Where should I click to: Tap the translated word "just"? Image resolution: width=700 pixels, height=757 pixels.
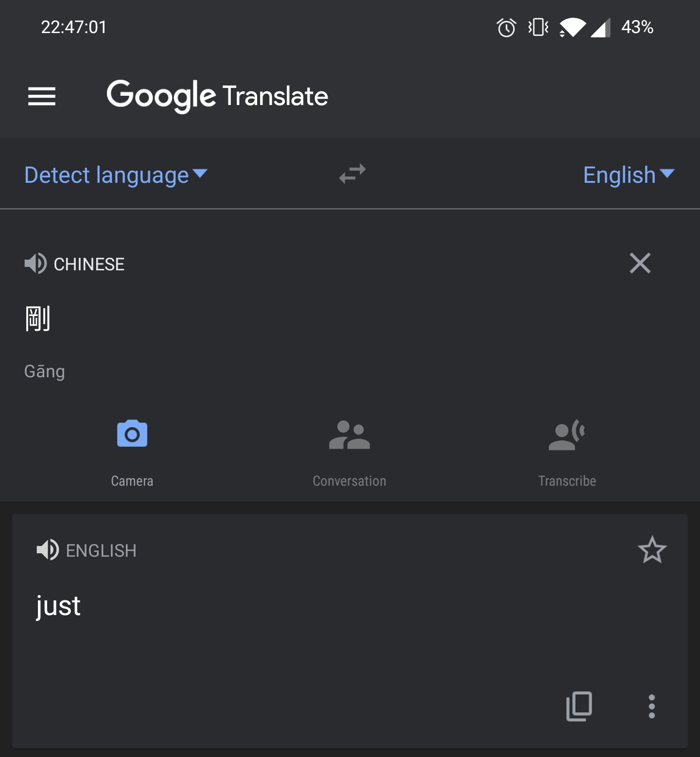pos(58,606)
